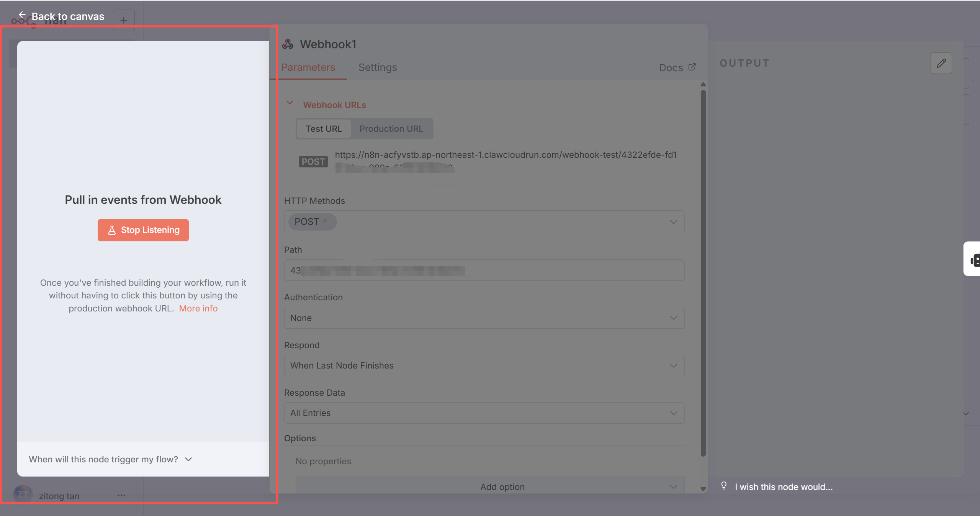Open user menu three dots
This screenshot has height=516, width=980.
(x=121, y=495)
